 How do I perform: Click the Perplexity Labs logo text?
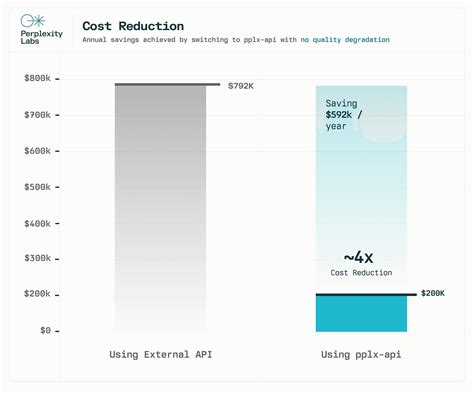[41, 37]
